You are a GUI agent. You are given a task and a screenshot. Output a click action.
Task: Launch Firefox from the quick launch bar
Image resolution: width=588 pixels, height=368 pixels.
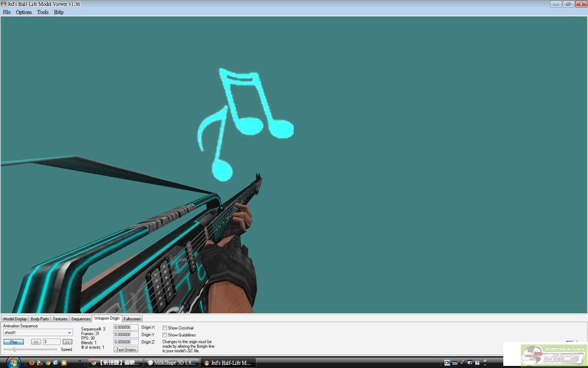pyautogui.click(x=32, y=363)
